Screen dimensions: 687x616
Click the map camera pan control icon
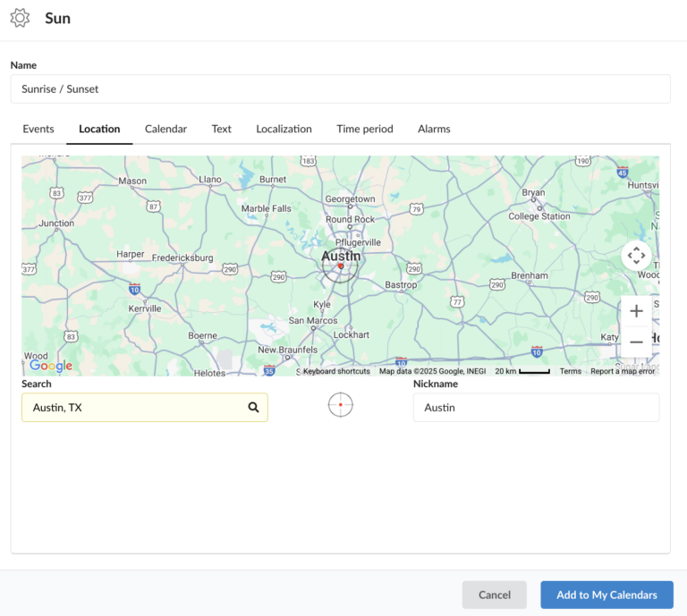pyautogui.click(x=636, y=256)
